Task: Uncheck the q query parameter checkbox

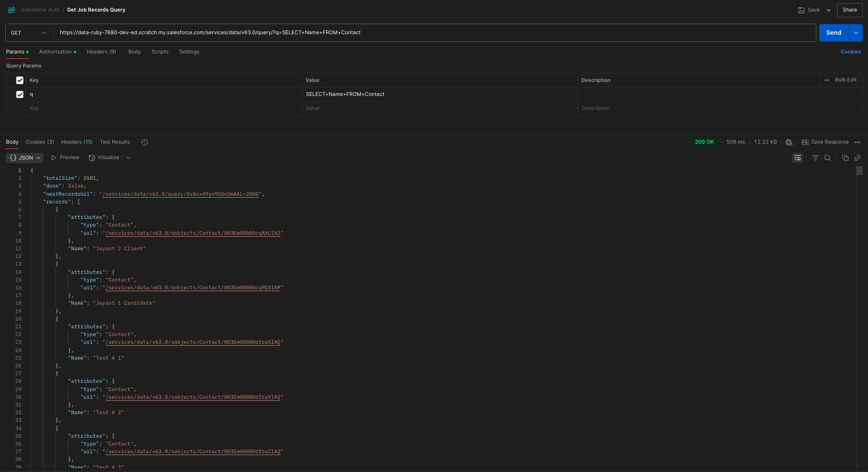Action: click(x=20, y=94)
